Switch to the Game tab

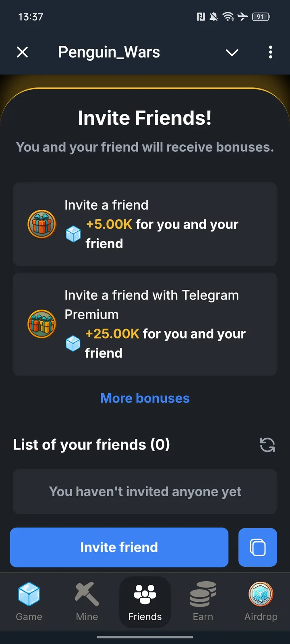pos(29,601)
